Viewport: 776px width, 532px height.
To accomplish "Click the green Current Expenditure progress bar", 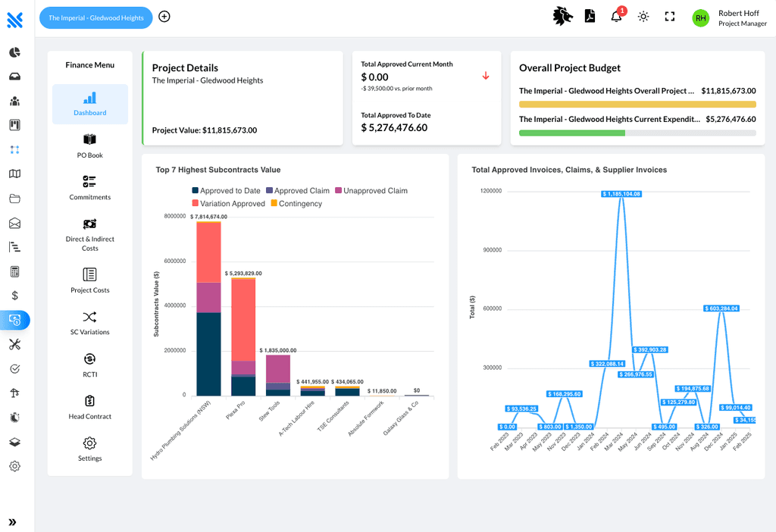I will pyautogui.click(x=573, y=133).
